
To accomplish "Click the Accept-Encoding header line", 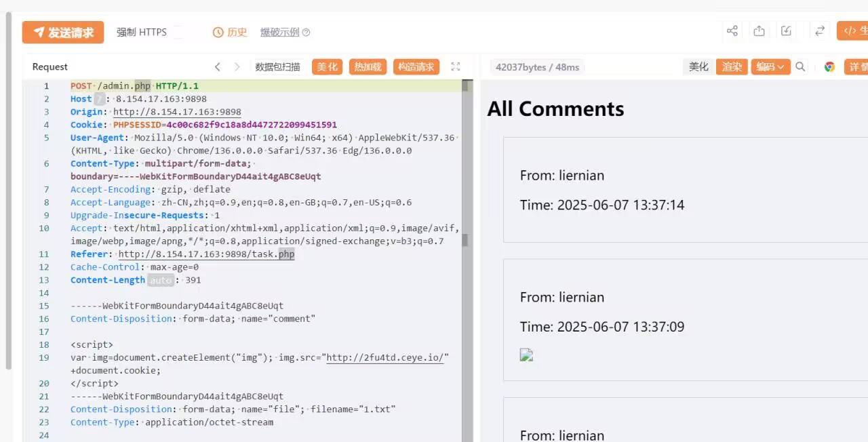I will click(151, 189).
